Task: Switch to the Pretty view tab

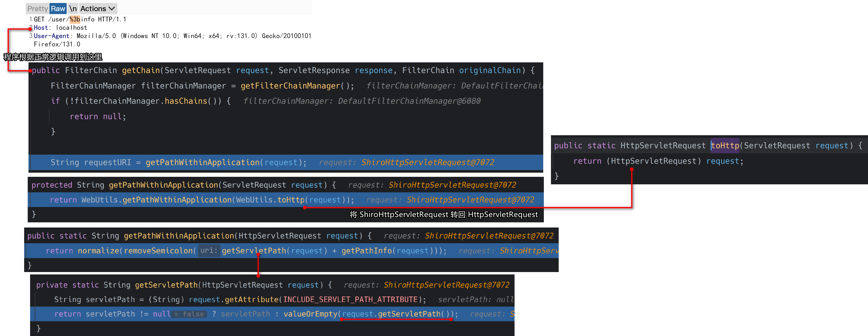Action: coord(37,9)
